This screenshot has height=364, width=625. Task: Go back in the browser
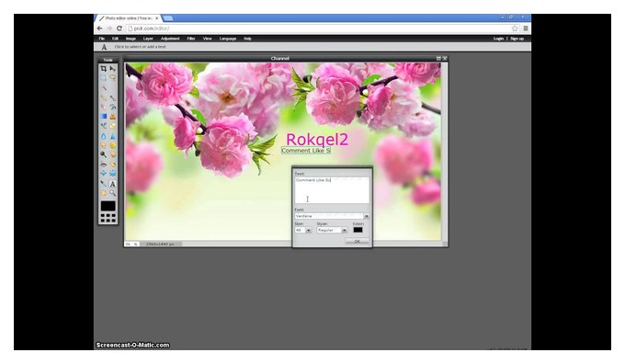point(99,28)
